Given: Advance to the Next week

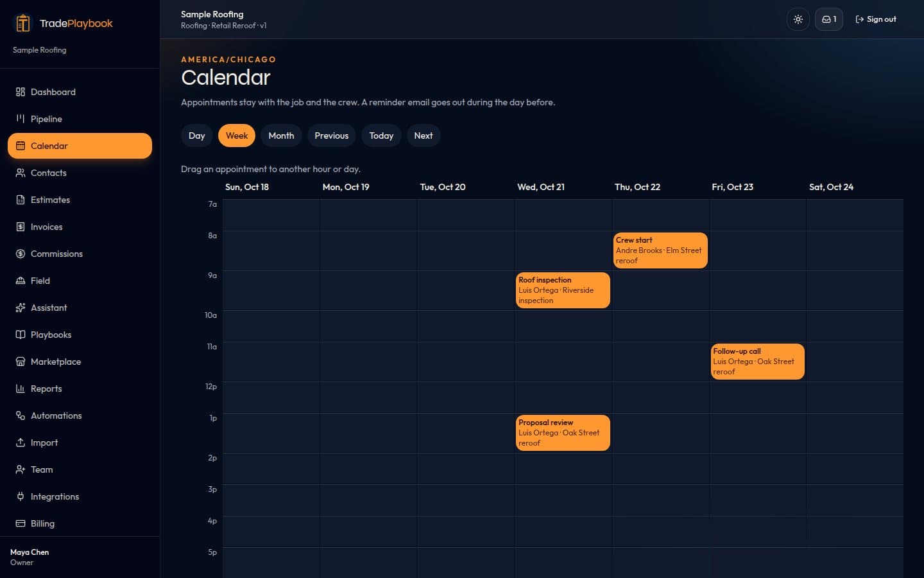Looking at the screenshot, I should click(424, 136).
